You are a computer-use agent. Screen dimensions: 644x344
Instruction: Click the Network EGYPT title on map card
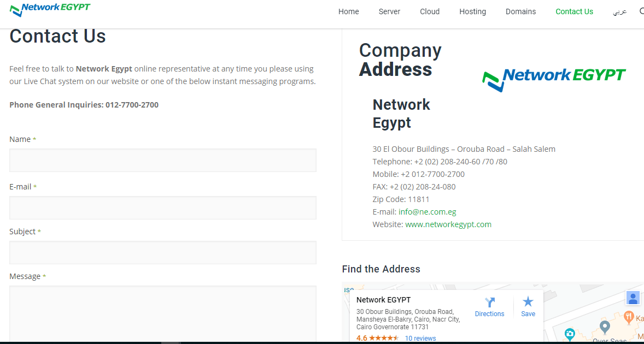click(x=384, y=300)
